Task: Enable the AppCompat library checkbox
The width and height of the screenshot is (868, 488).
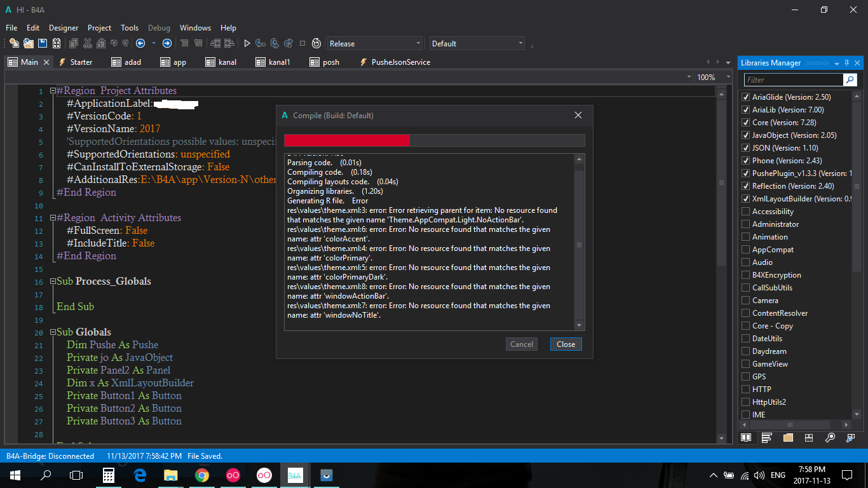Action: (x=745, y=250)
